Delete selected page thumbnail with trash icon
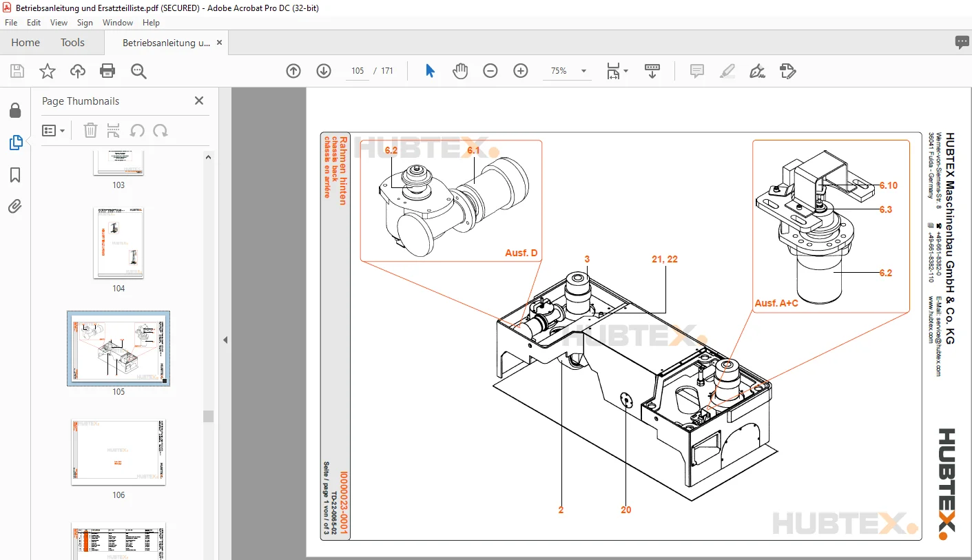Screen dimensions: 972x560 pyautogui.click(x=90, y=130)
